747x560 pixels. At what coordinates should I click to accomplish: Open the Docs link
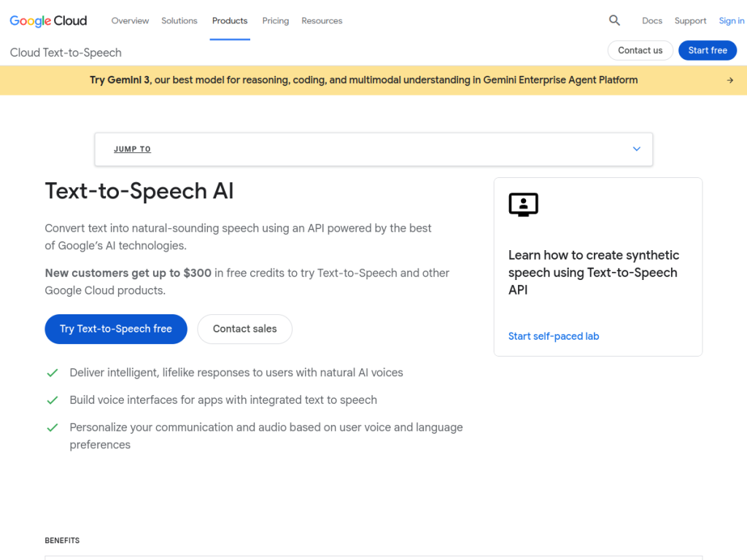tap(651, 20)
